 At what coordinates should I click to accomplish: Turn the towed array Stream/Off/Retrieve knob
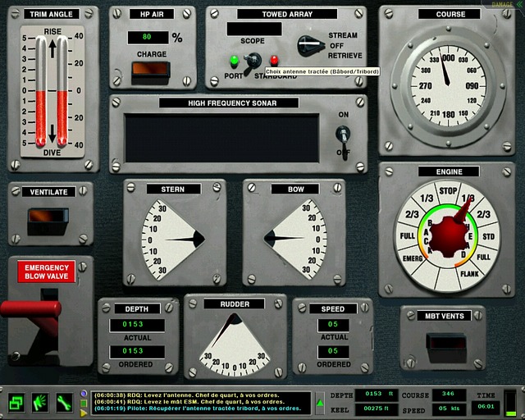click(x=311, y=46)
